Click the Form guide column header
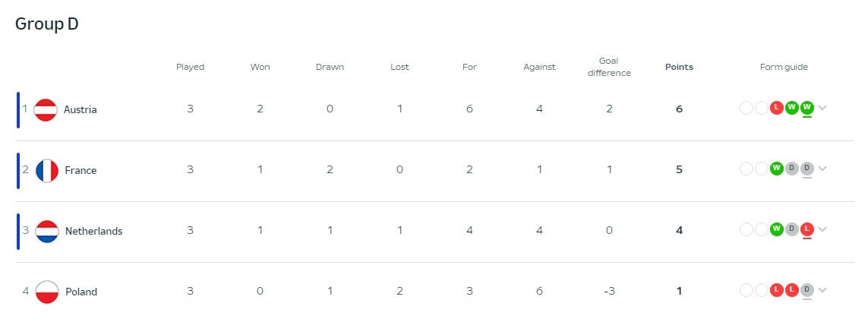 (784, 67)
